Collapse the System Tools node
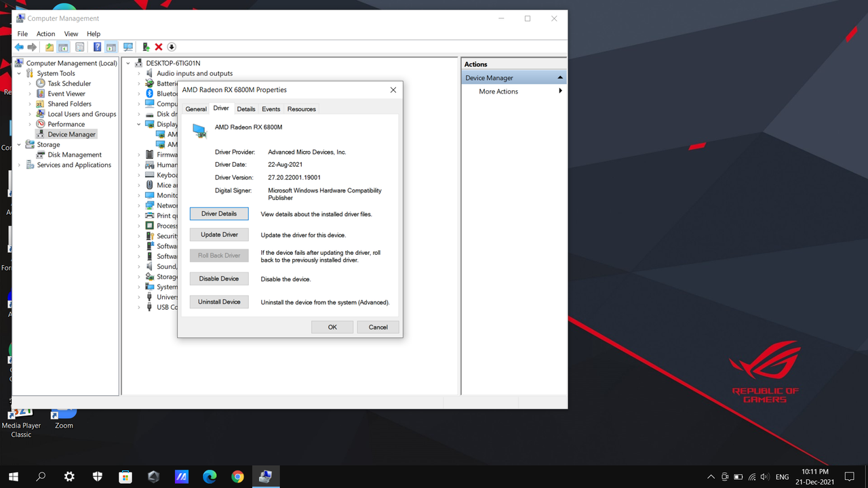This screenshot has height=488, width=868. click(19, 73)
